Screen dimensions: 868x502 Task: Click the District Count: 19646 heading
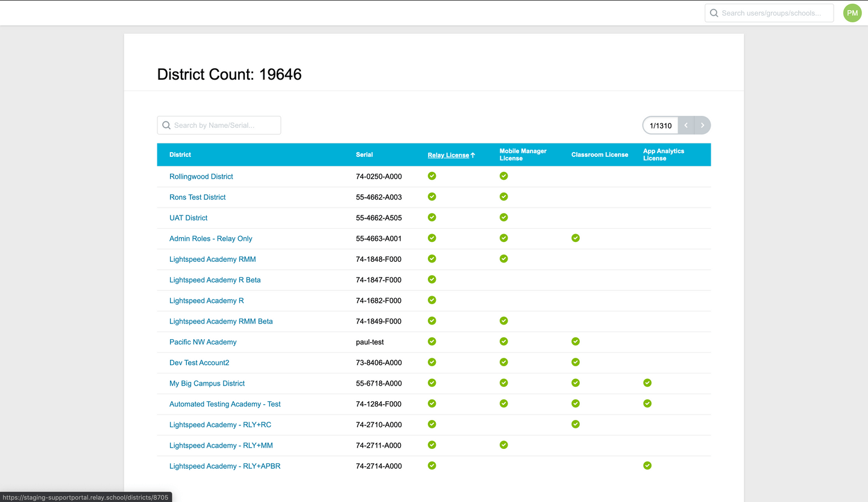pyautogui.click(x=229, y=74)
